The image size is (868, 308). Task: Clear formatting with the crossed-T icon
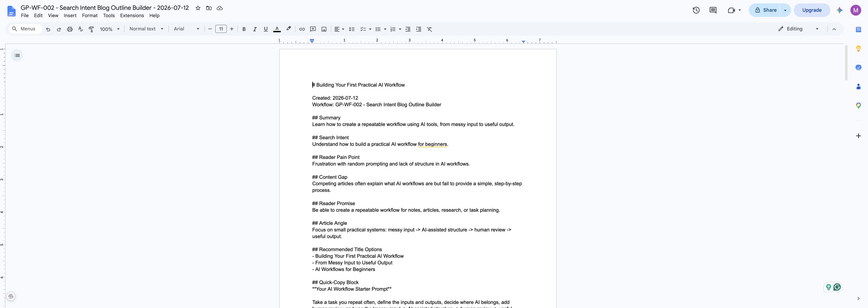tap(430, 29)
